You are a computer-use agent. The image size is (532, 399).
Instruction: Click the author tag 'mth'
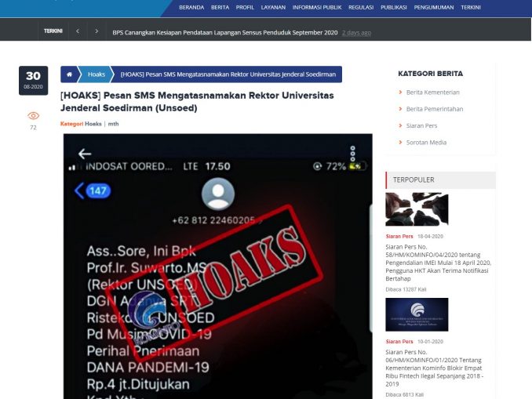pos(113,124)
